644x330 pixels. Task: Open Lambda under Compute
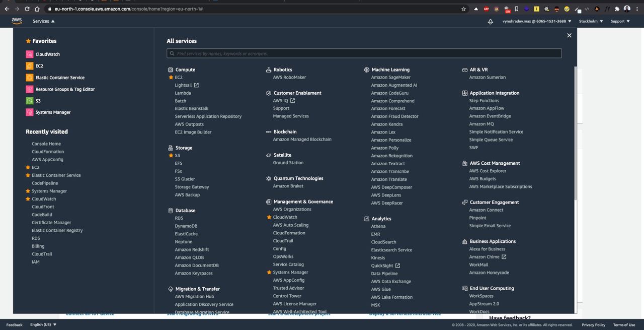[x=183, y=93]
